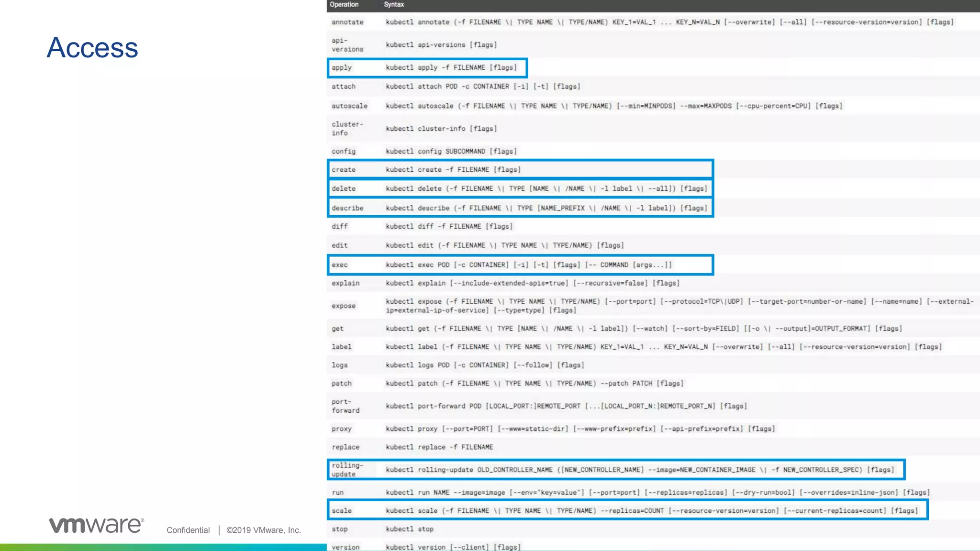Click the highlighted create command row
This screenshot has width=980, height=551.
point(520,170)
